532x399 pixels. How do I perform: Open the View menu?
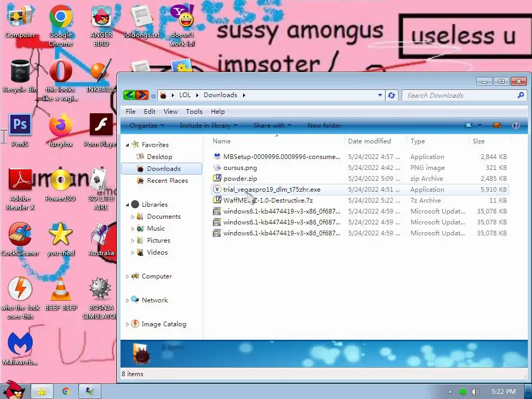(x=170, y=112)
